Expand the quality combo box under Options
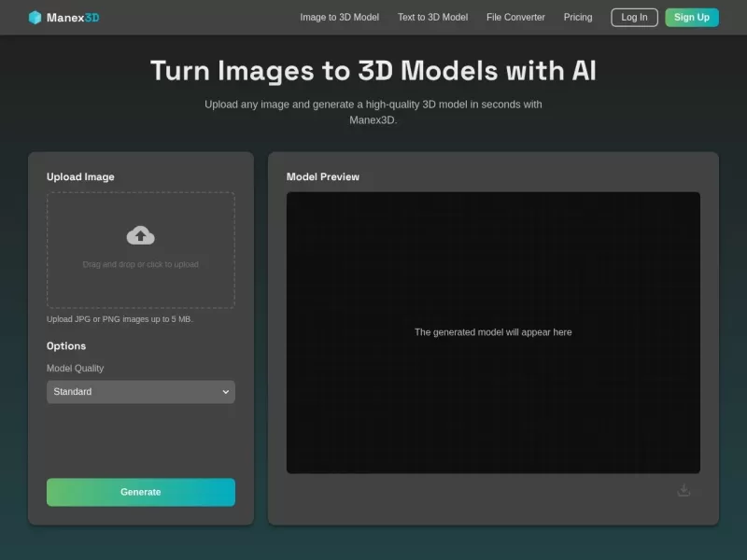747x560 pixels. [140, 392]
